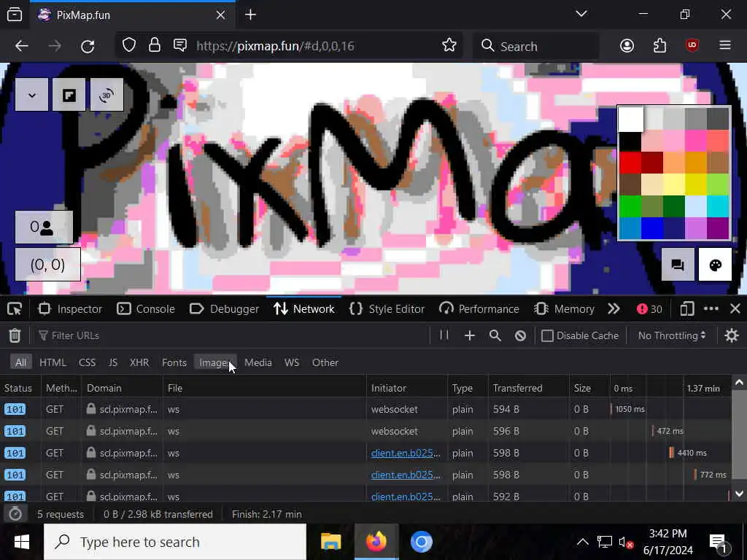This screenshot has width=747, height=560.
Task: Select the bright red color swatch
Action: tap(630, 163)
